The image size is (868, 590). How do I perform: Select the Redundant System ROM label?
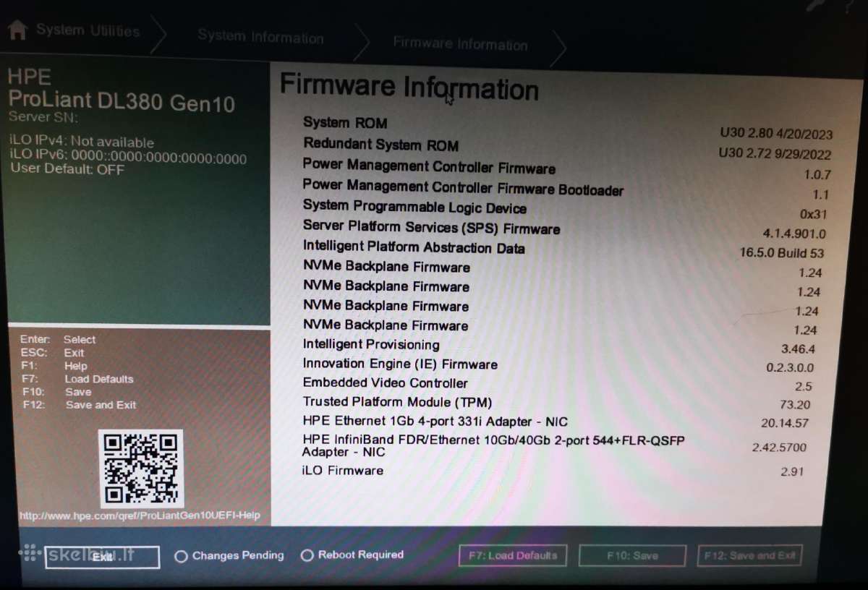pyautogui.click(x=380, y=145)
